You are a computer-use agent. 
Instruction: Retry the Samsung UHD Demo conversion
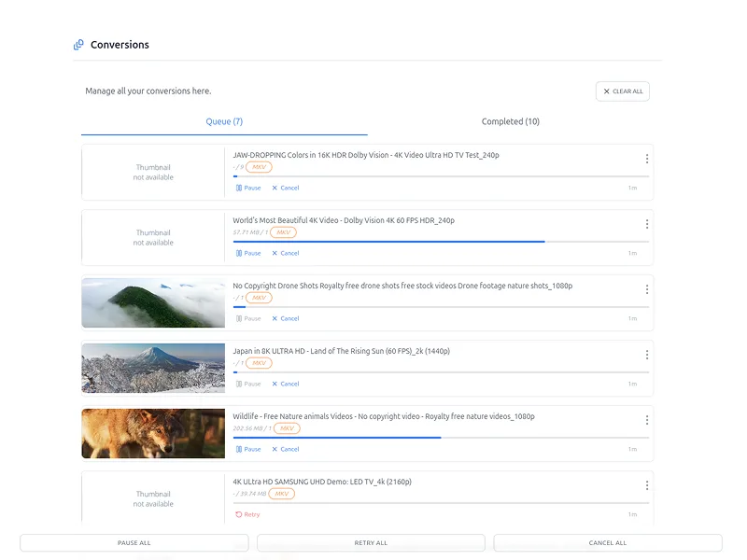click(247, 514)
